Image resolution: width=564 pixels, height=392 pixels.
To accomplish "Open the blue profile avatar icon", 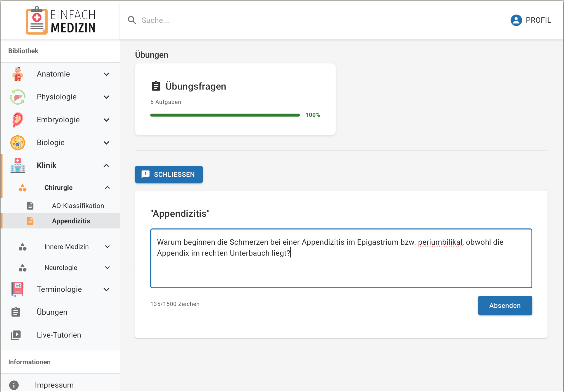I will click(516, 20).
